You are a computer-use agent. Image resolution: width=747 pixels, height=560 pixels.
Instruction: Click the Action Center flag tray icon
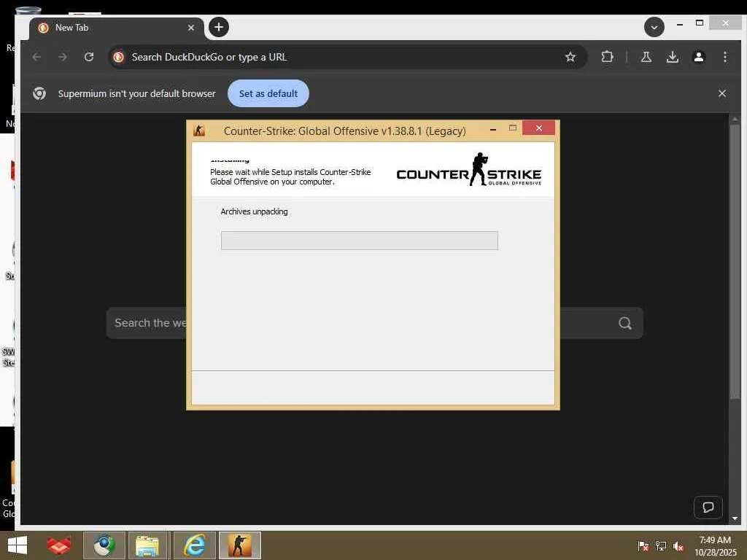coord(643,545)
